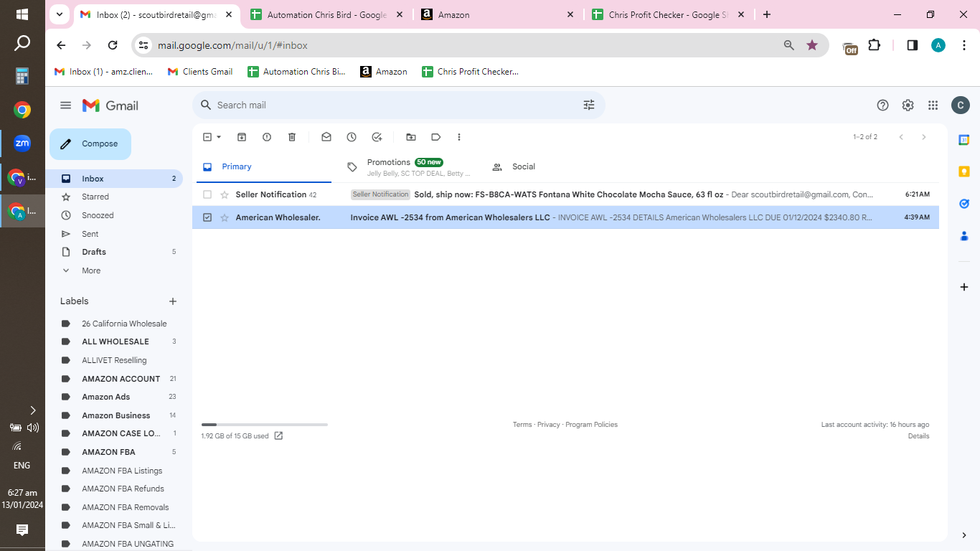Toggle checkbox for Seller Notification email
The height and width of the screenshot is (551, 980).
pyautogui.click(x=207, y=194)
